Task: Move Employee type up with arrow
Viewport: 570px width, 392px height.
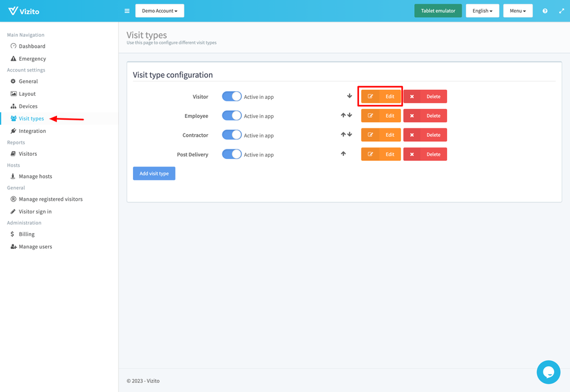Action: point(343,116)
